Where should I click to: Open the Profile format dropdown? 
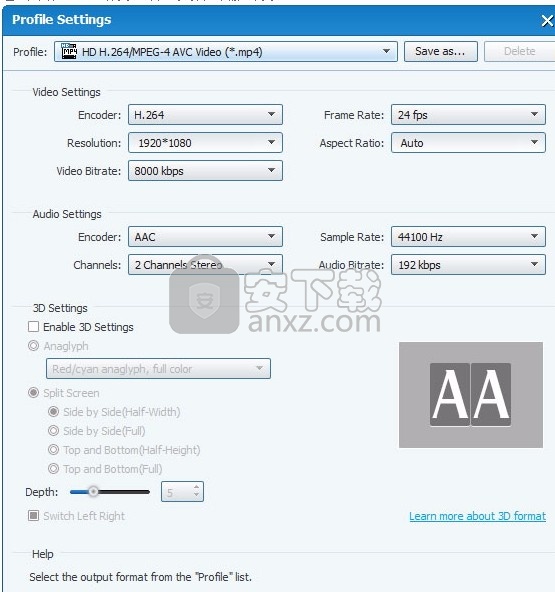tap(225, 51)
